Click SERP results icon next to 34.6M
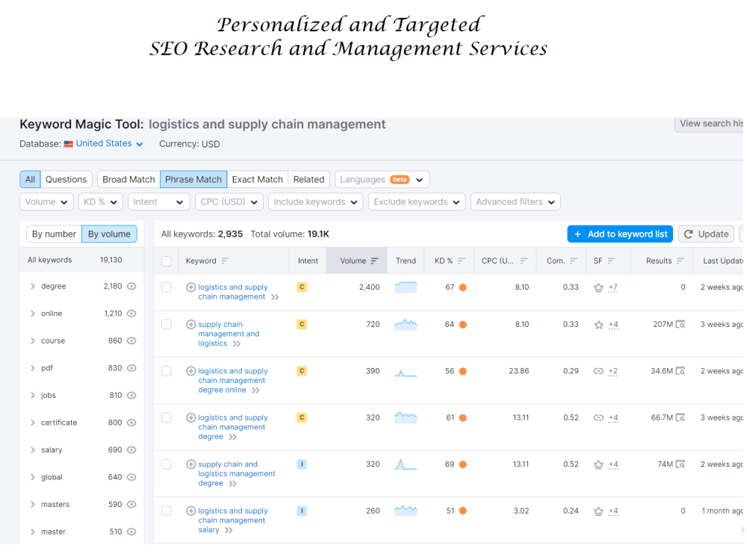This screenshot has width=747, height=560. [681, 371]
